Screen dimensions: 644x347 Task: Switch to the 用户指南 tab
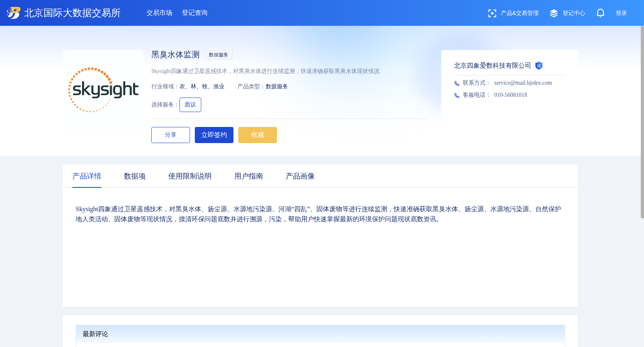tap(249, 176)
